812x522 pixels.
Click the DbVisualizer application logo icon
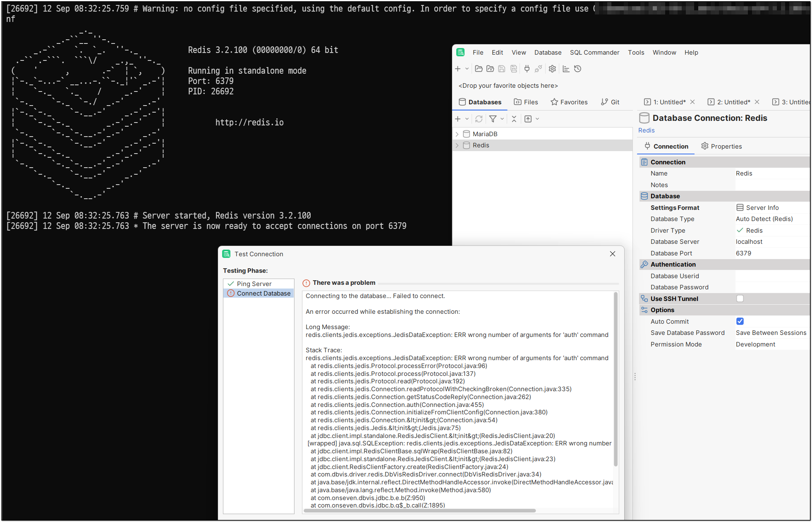click(x=460, y=52)
